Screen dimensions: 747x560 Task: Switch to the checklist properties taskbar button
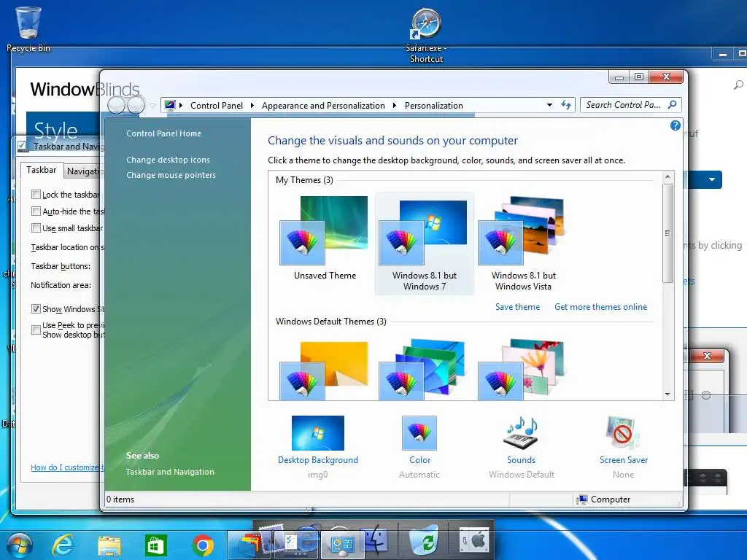[x=295, y=544]
